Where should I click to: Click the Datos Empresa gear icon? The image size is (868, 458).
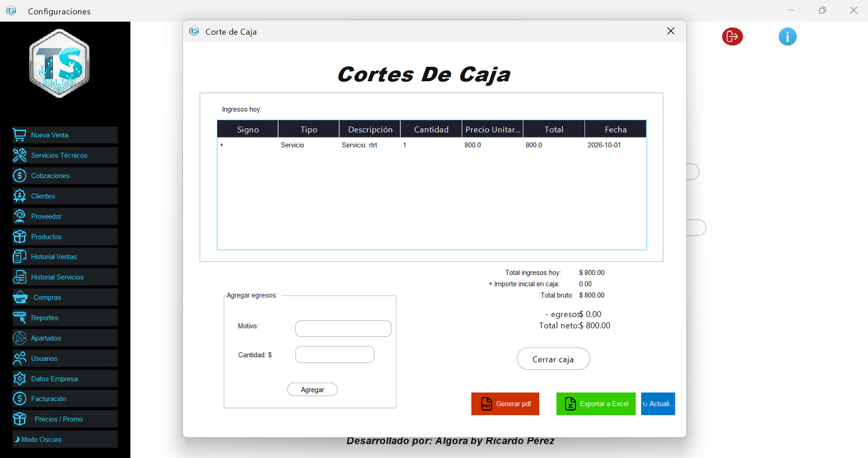[20, 378]
